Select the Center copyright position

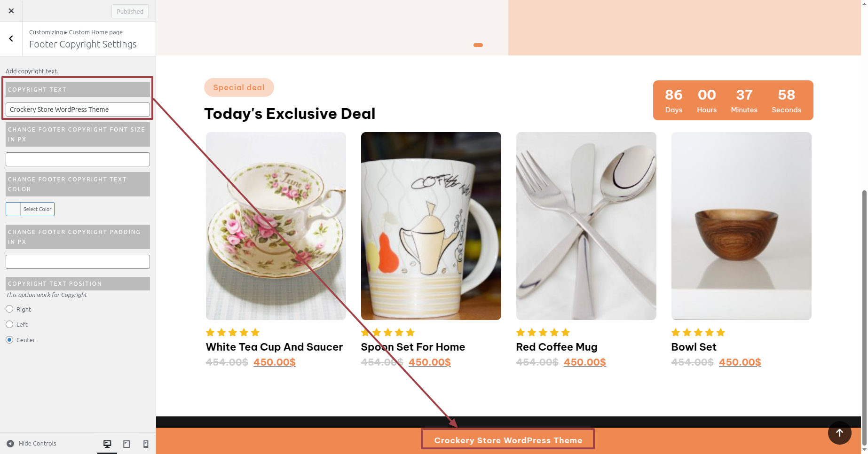pyautogui.click(x=9, y=340)
